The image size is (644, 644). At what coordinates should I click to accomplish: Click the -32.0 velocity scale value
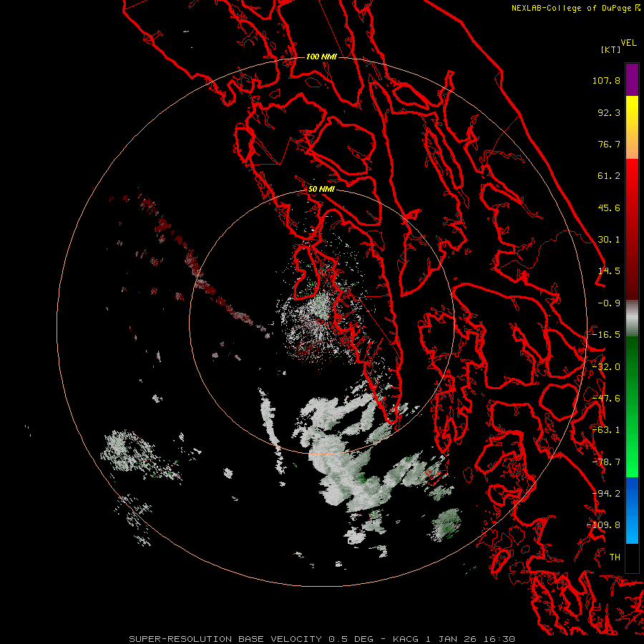click(606, 367)
